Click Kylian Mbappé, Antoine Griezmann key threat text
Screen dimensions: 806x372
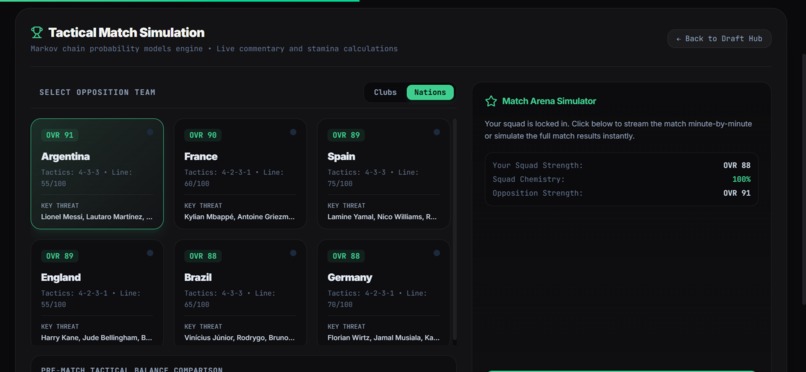[240, 217]
